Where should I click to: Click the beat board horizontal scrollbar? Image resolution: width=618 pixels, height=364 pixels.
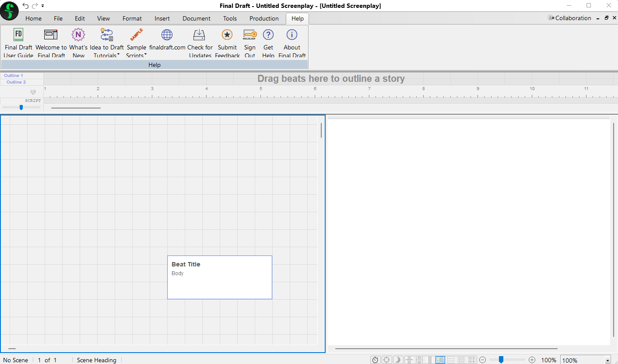click(12, 349)
